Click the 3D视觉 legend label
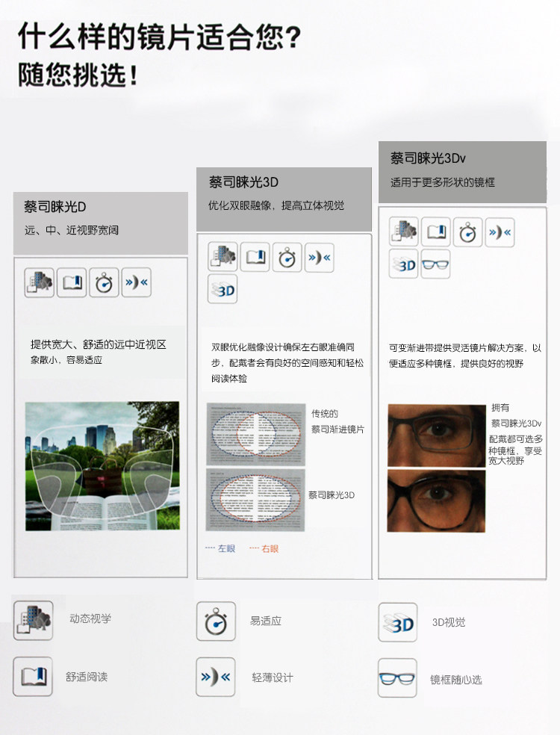The image size is (560, 735). tap(449, 622)
